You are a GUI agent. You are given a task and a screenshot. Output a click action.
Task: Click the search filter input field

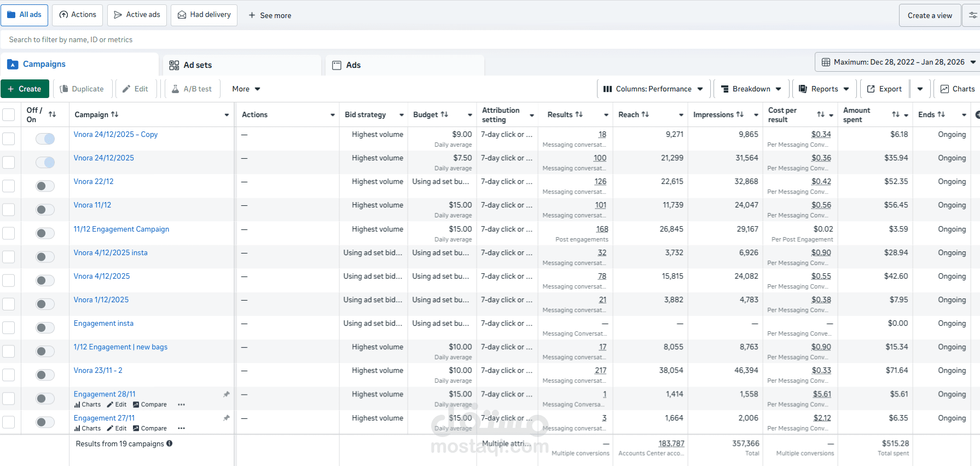pos(274,39)
